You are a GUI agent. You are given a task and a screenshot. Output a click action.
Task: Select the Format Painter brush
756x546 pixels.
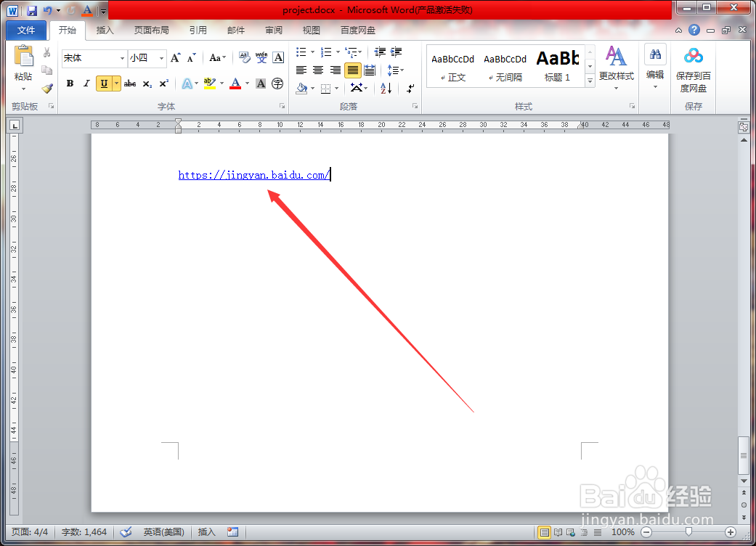tap(46, 88)
